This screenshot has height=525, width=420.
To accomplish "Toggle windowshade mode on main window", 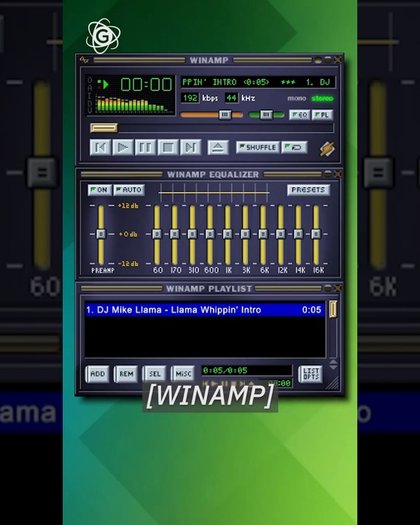I will (328, 60).
